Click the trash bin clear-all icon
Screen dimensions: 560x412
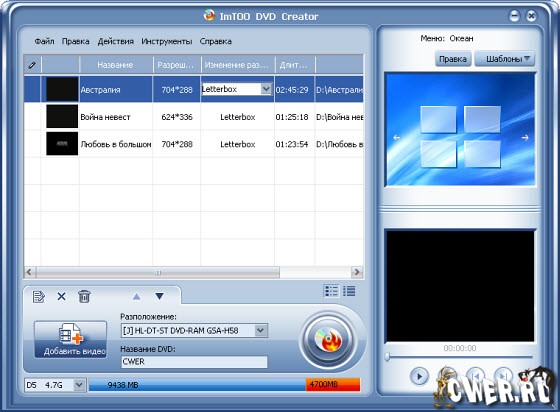pyautogui.click(x=84, y=296)
